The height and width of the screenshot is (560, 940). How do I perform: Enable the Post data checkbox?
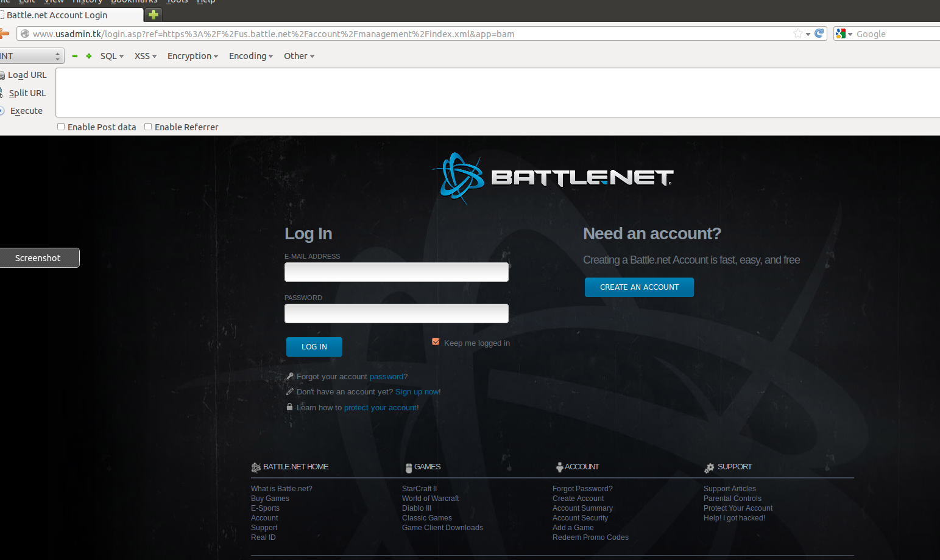click(x=61, y=127)
